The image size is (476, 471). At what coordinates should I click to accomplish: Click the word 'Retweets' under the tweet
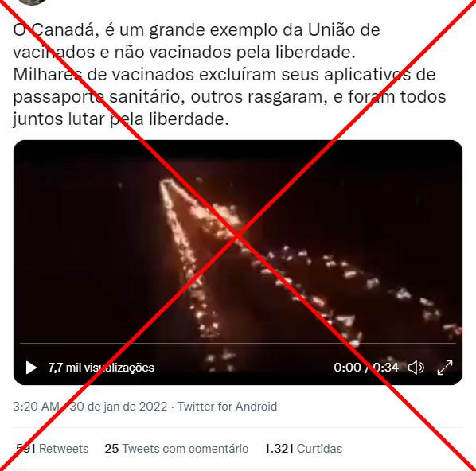tap(64, 449)
